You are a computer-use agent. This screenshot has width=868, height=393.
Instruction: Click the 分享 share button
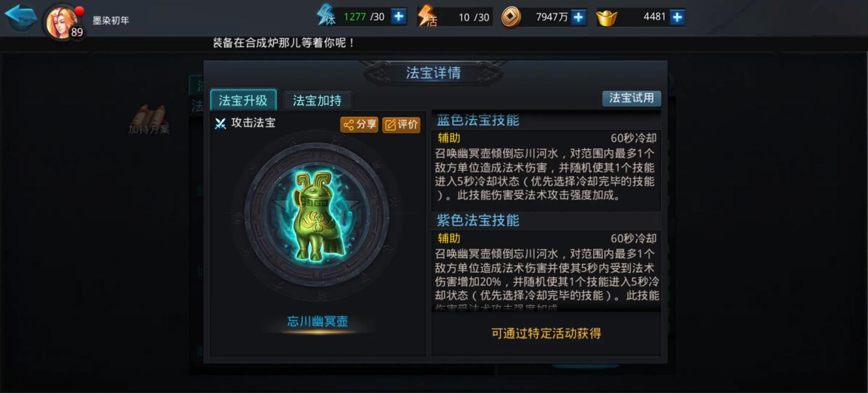point(359,124)
